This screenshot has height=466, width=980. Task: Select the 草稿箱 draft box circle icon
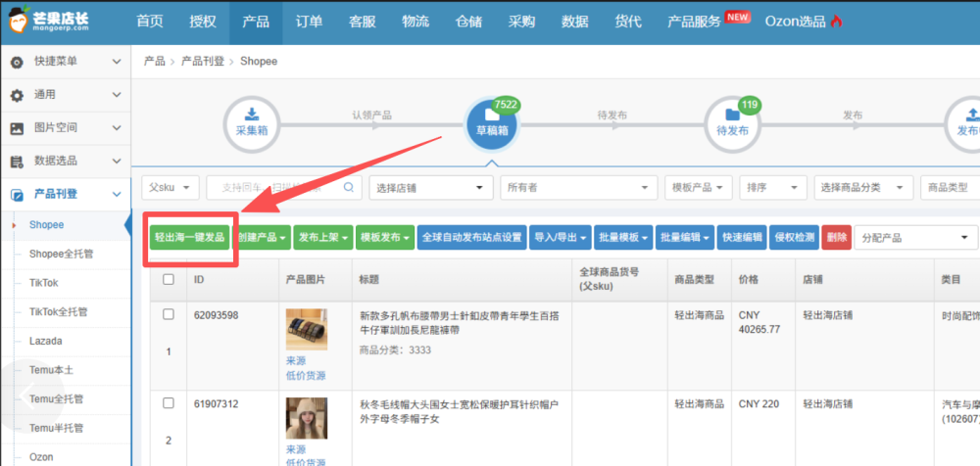(x=492, y=125)
